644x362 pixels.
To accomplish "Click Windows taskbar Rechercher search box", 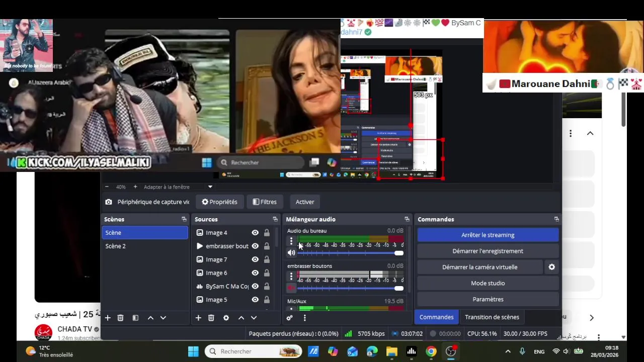I will click(x=253, y=351).
